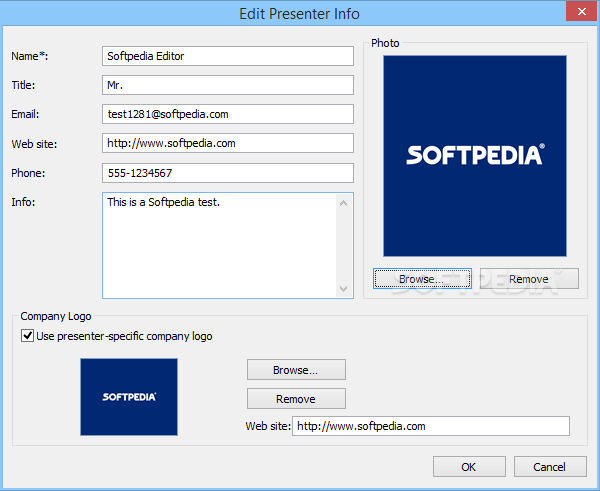The image size is (600, 491).
Task: Focus the Title field containing Mr.
Action: tap(228, 85)
